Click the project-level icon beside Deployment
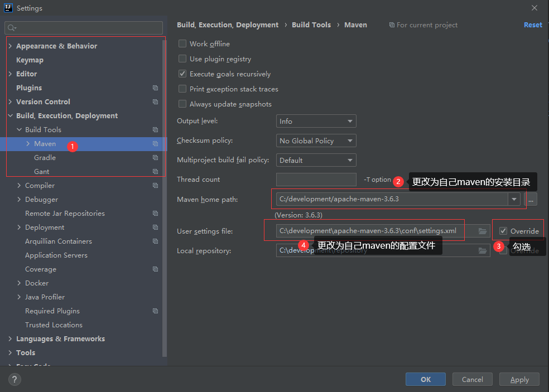549x392 pixels. (x=155, y=228)
